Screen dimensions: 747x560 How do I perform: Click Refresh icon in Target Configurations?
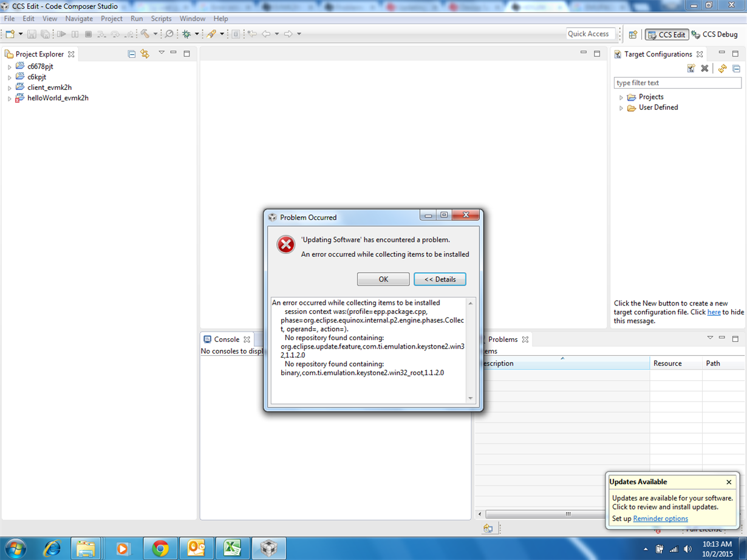[722, 69]
